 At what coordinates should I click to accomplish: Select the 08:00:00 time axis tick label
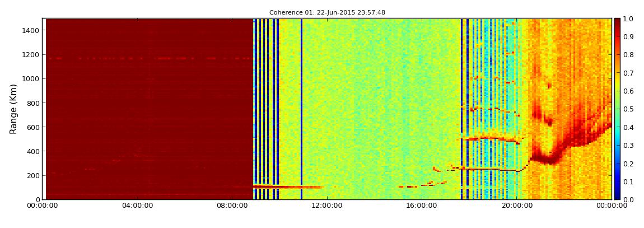click(x=232, y=206)
